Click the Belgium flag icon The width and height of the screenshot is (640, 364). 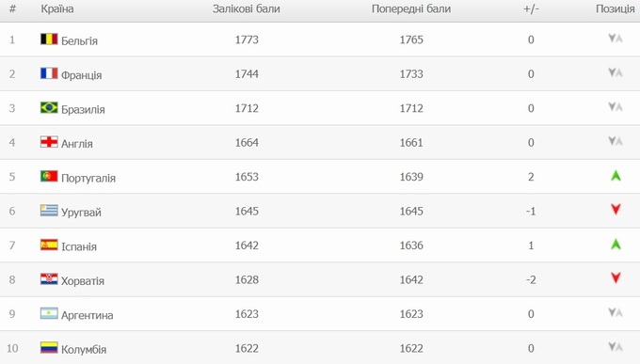(49, 40)
